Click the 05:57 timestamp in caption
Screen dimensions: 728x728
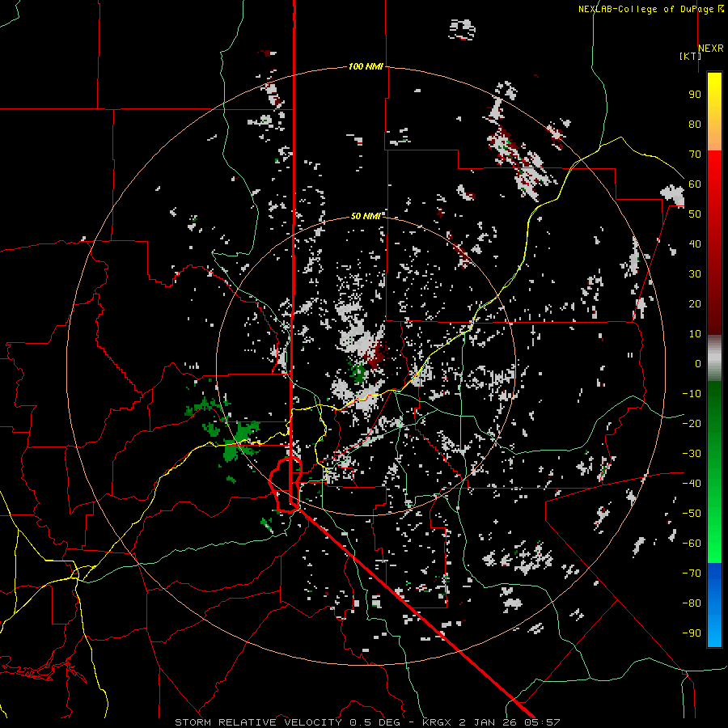tap(542, 722)
